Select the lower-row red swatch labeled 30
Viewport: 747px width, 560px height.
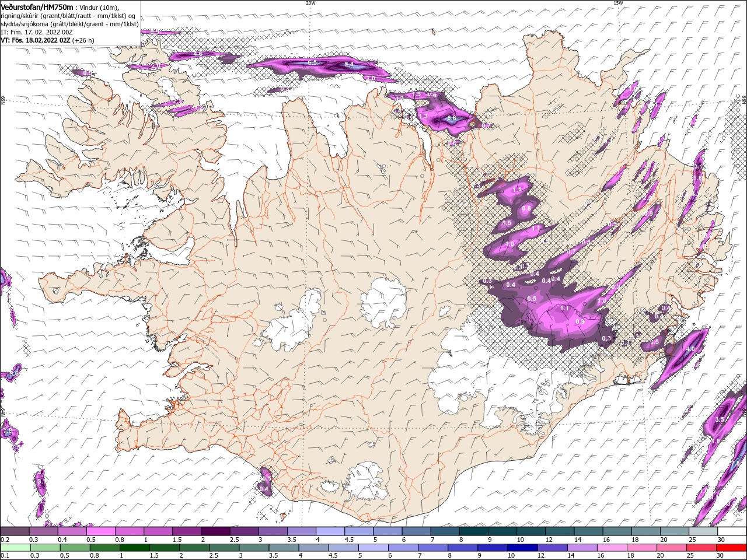pos(731,548)
